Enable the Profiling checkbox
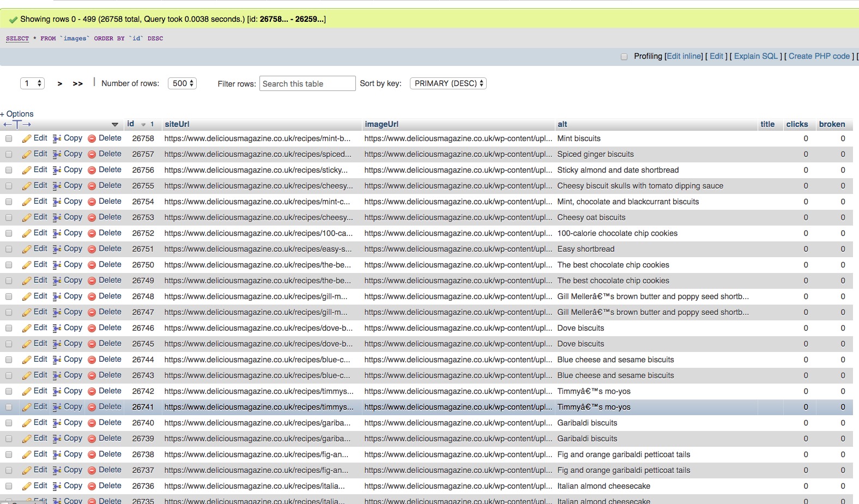Screen dimensions: 859x504 (624, 57)
